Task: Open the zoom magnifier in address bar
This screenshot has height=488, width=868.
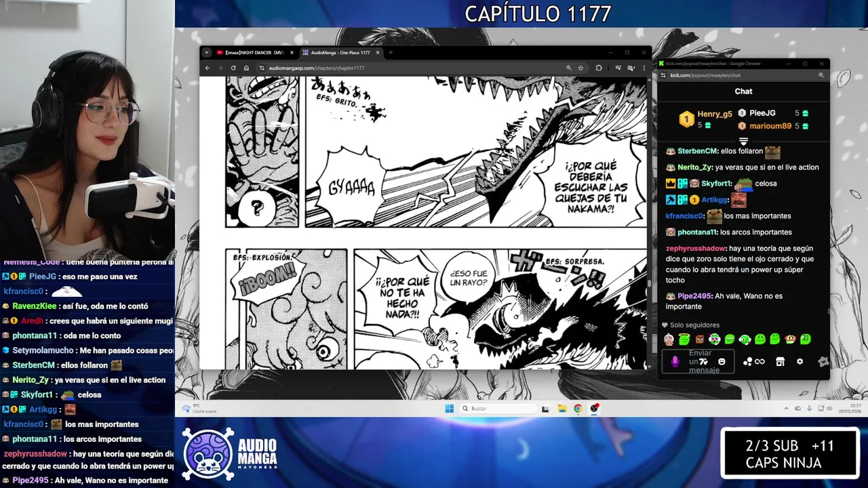Action: (568, 68)
